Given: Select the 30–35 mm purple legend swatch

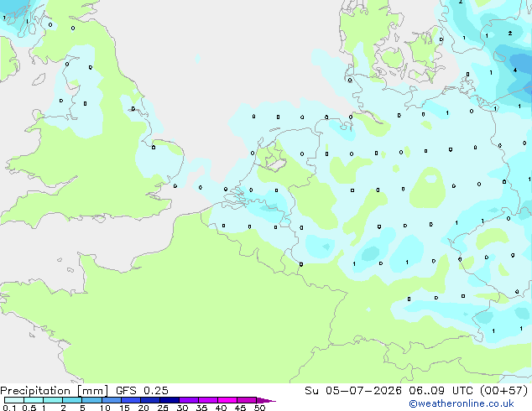Looking at the screenshot, I should tap(188, 400).
